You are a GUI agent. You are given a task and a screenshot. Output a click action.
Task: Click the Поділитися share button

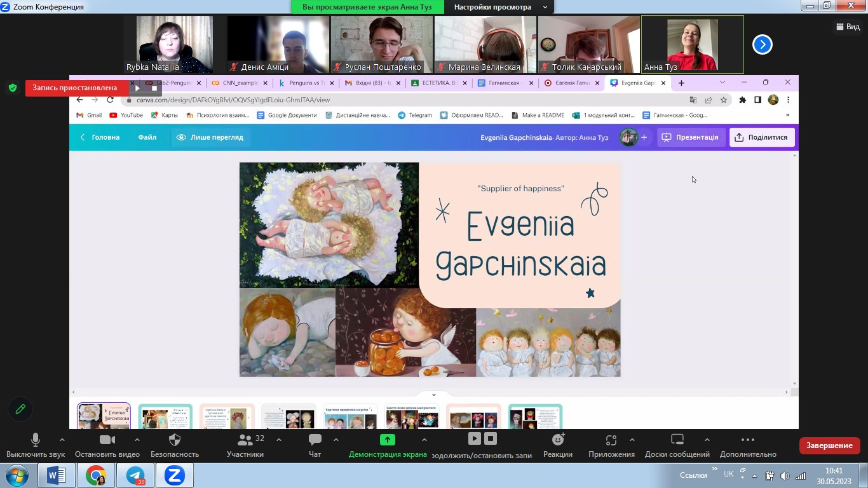pos(761,137)
